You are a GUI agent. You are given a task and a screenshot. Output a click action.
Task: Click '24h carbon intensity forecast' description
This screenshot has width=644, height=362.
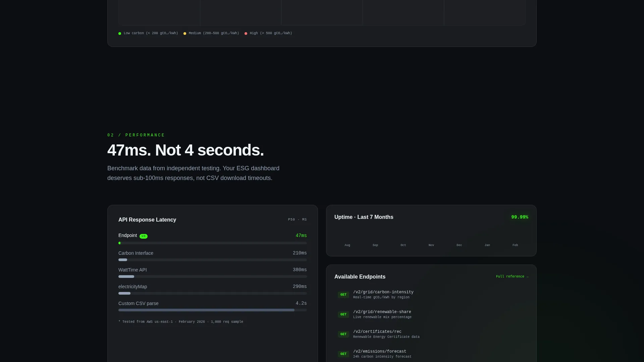[382, 357]
